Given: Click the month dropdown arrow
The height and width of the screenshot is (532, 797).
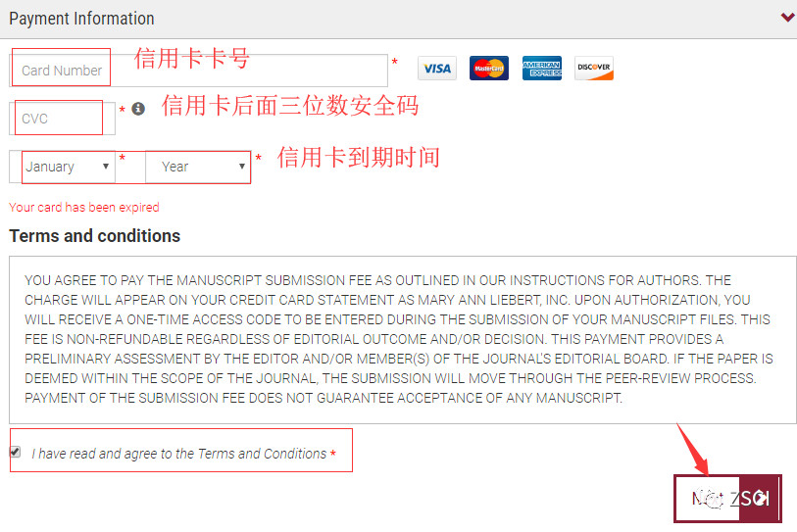Looking at the screenshot, I should coord(106,167).
